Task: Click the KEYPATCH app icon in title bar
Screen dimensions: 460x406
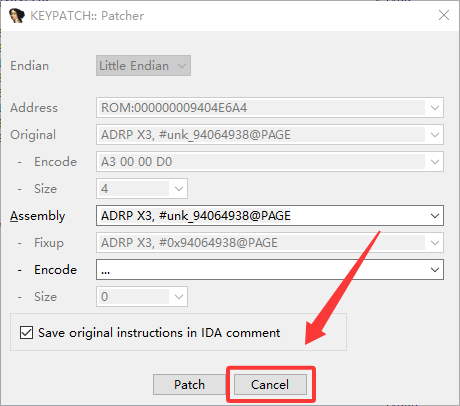Action: point(17,16)
